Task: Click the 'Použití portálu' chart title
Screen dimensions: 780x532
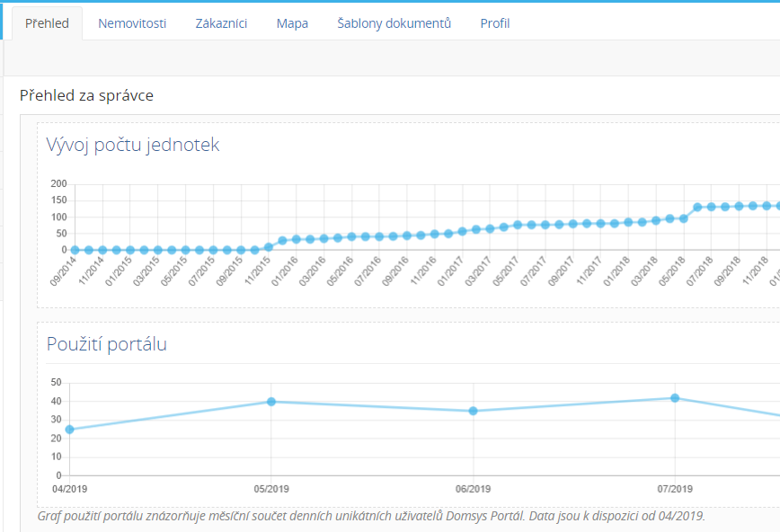Action: pos(106,344)
